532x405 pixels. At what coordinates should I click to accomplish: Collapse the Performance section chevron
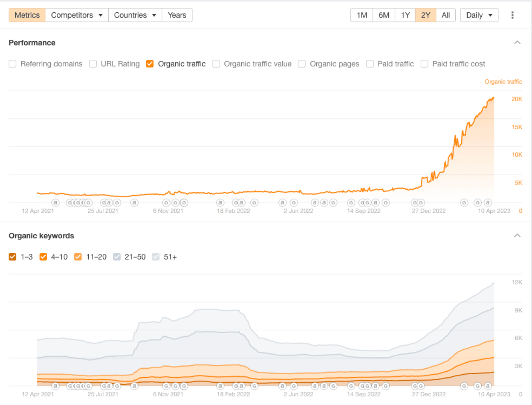(517, 43)
